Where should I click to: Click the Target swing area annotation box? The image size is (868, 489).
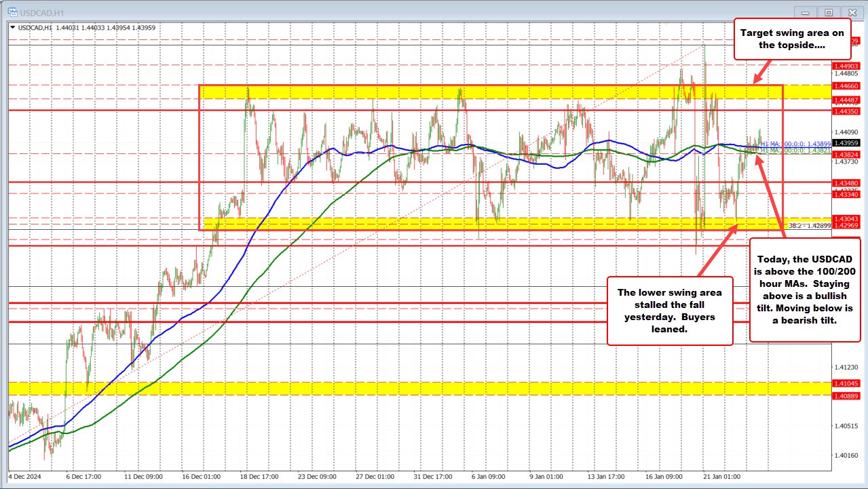[x=791, y=39]
